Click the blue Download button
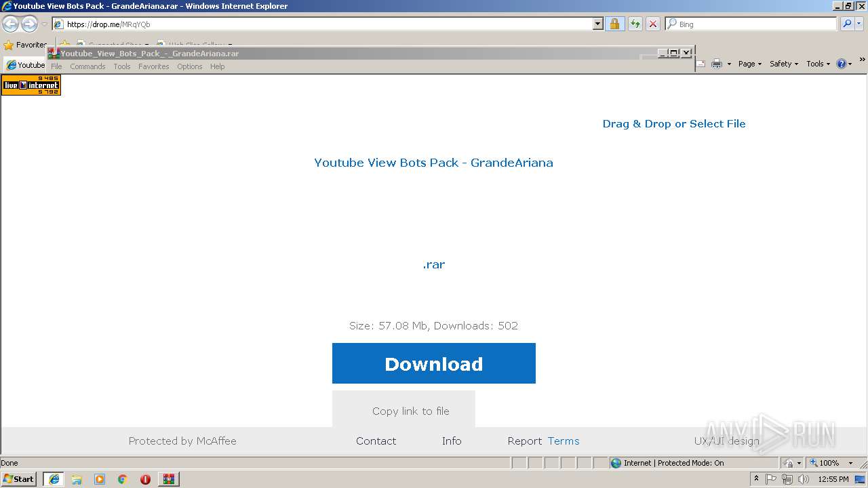The height and width of the screenshot is (488, 868). point(434,363)
